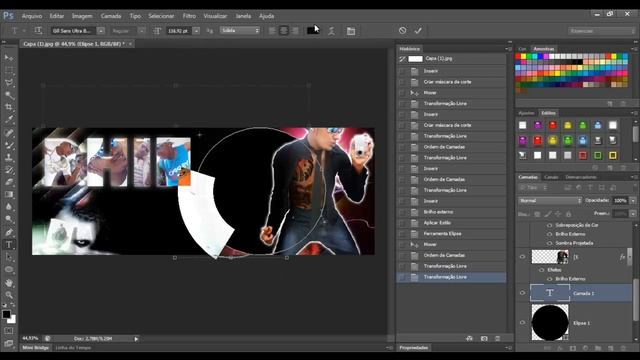Select the Eyedropper tool
This screenshot has height=360, width=640.
tap(9, 120)
